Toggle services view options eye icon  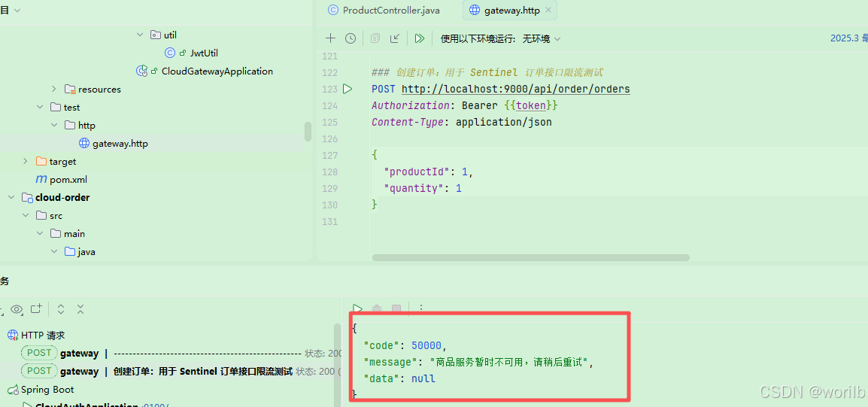(x=17, y=309)
